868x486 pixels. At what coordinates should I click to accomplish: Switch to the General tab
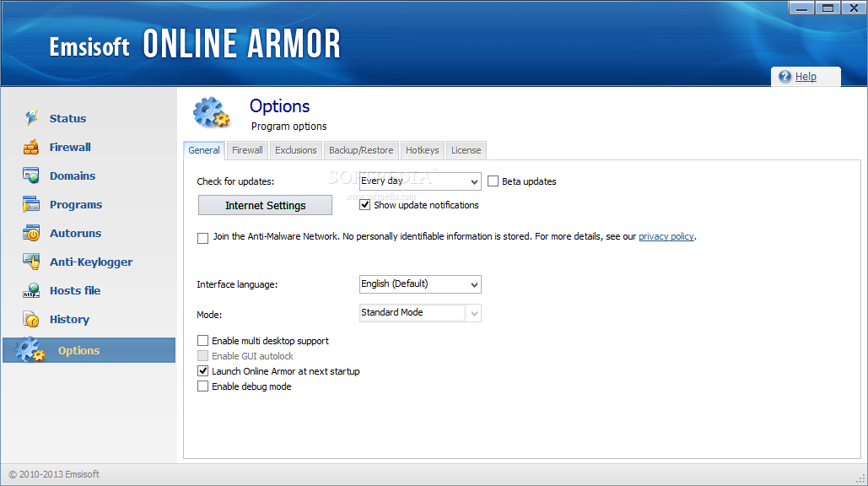(204, 150)
